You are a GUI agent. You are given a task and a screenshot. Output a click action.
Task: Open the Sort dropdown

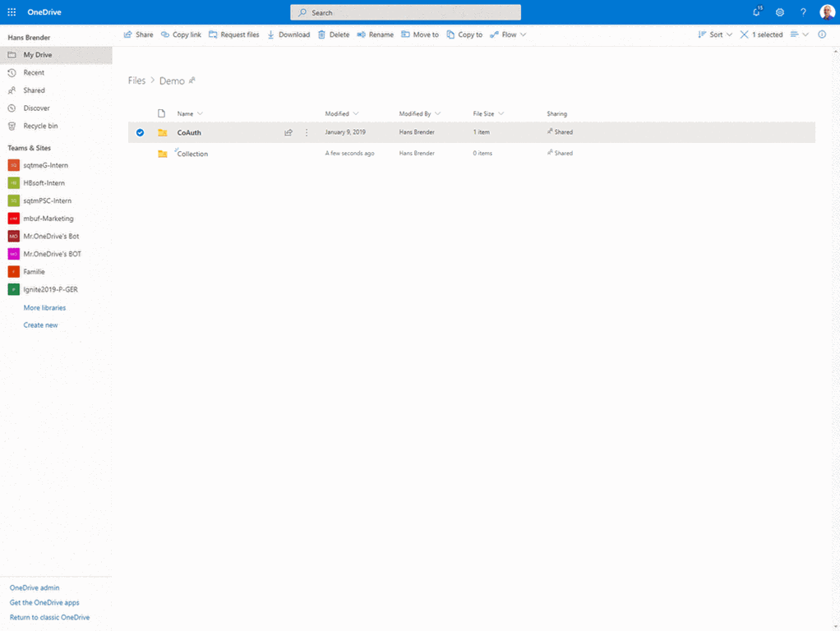(715, 35)
